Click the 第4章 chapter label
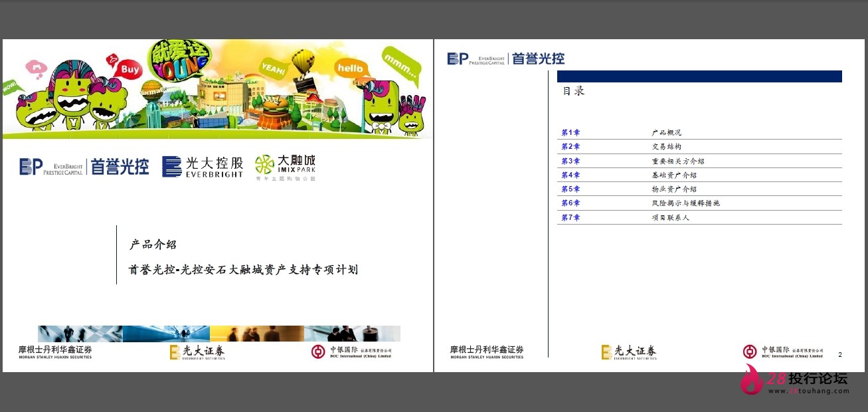Viewport: 868px width, 412px height. pos(570,175)
